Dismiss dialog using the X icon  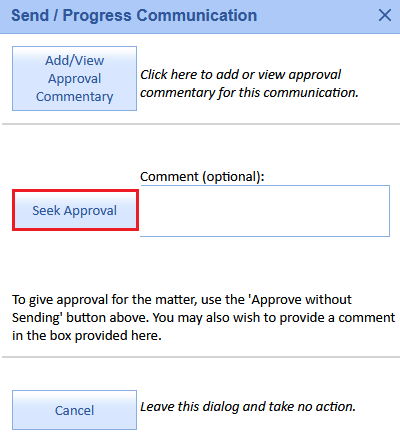point(385,15)
